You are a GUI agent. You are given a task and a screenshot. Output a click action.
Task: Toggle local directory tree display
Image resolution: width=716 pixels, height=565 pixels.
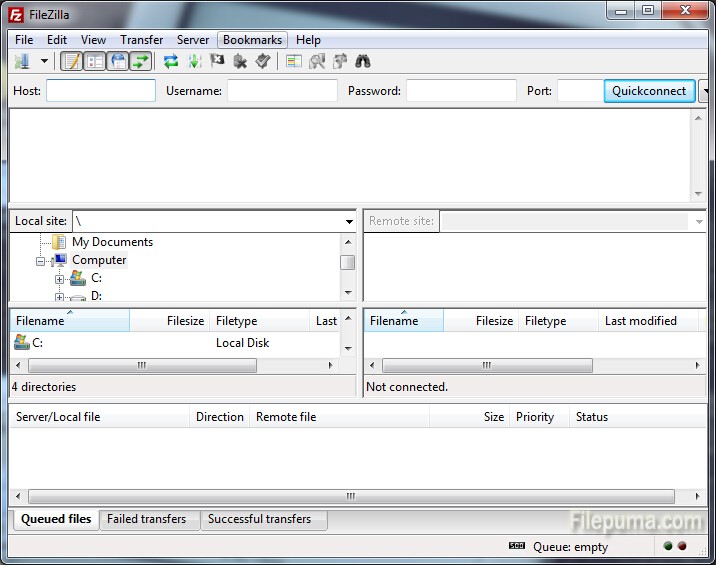pyautogui.click(x=95, y=62)
